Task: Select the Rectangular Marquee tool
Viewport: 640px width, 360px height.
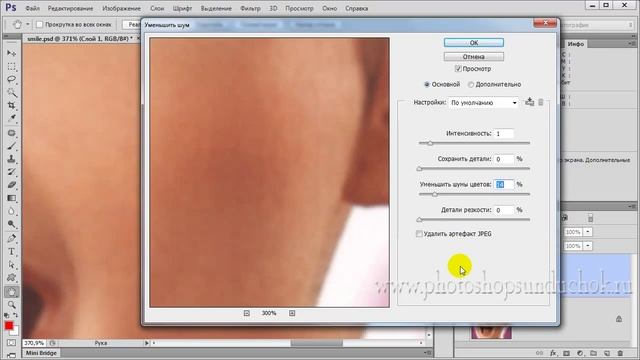Action: pos(11,66)
